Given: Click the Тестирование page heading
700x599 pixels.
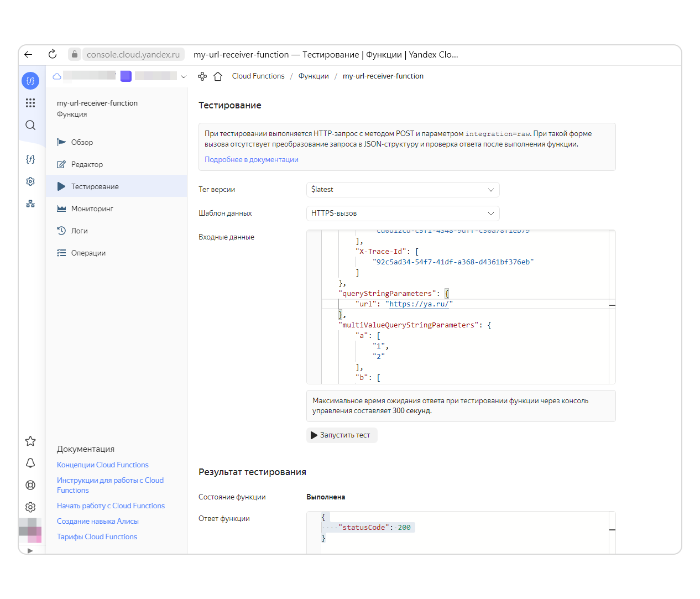Looking at the screenshot, I should tap(230, 106).
